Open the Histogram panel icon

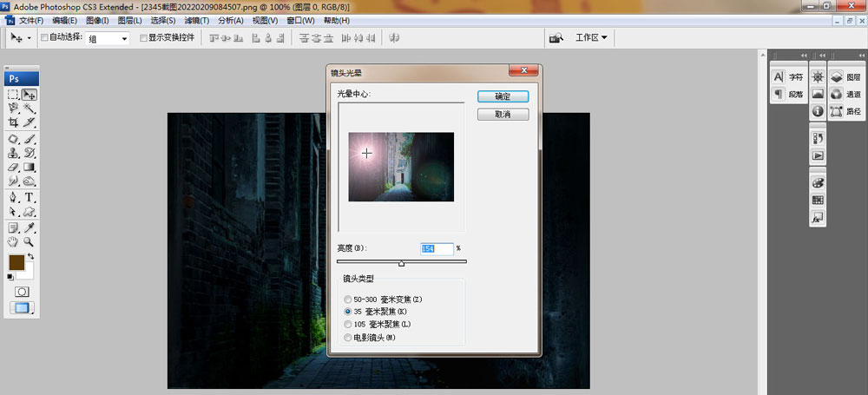[x=819, y=94]
